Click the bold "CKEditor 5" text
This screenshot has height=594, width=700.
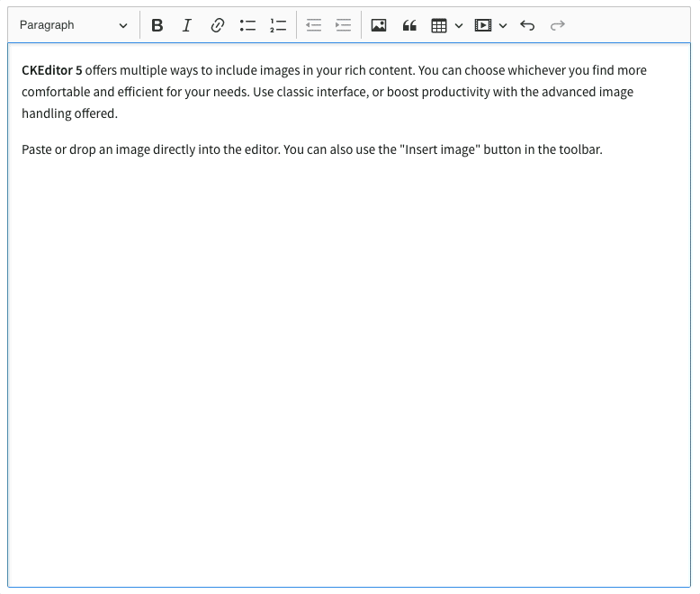(51, 70)
